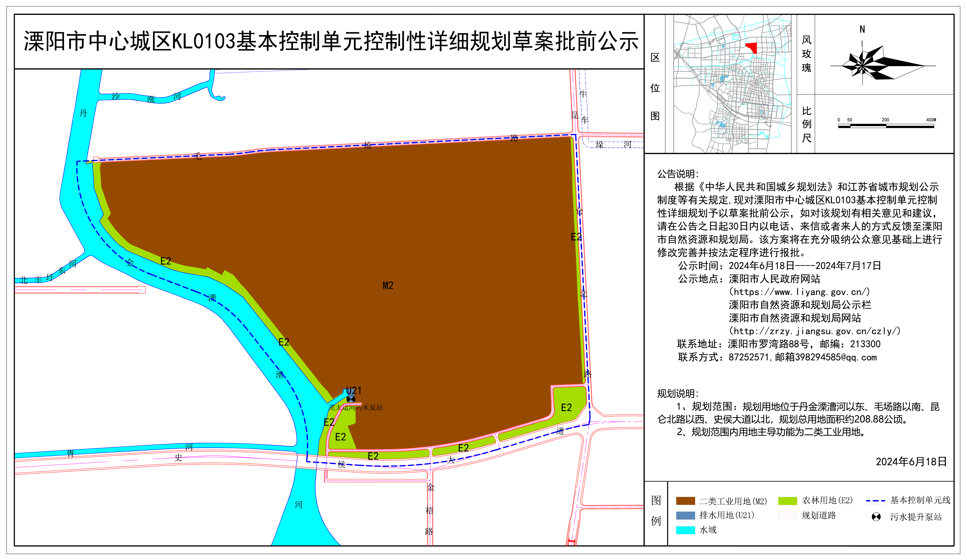967x560 pixels.
Task: Click the 200 scale label
Action: (885, 120)
